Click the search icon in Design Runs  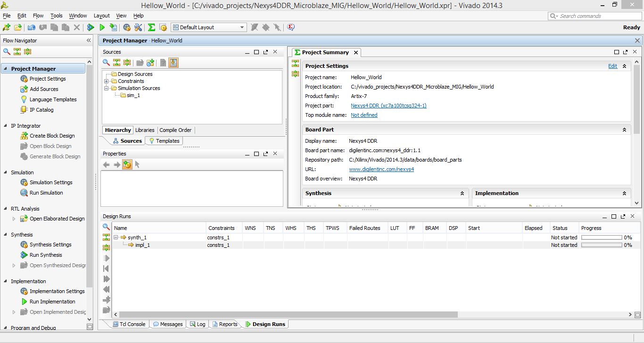(x=106, y=227)
